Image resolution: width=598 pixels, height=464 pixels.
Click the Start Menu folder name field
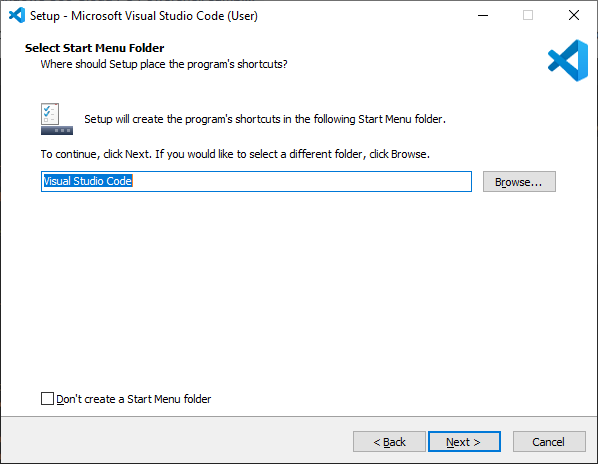pyautogui.click(x=256, y=181)
